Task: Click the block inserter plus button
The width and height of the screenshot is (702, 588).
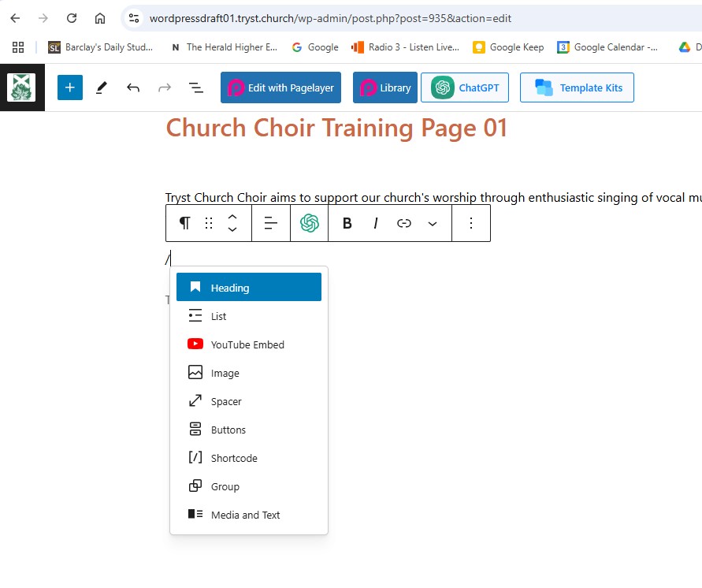Action: [69, 87]
